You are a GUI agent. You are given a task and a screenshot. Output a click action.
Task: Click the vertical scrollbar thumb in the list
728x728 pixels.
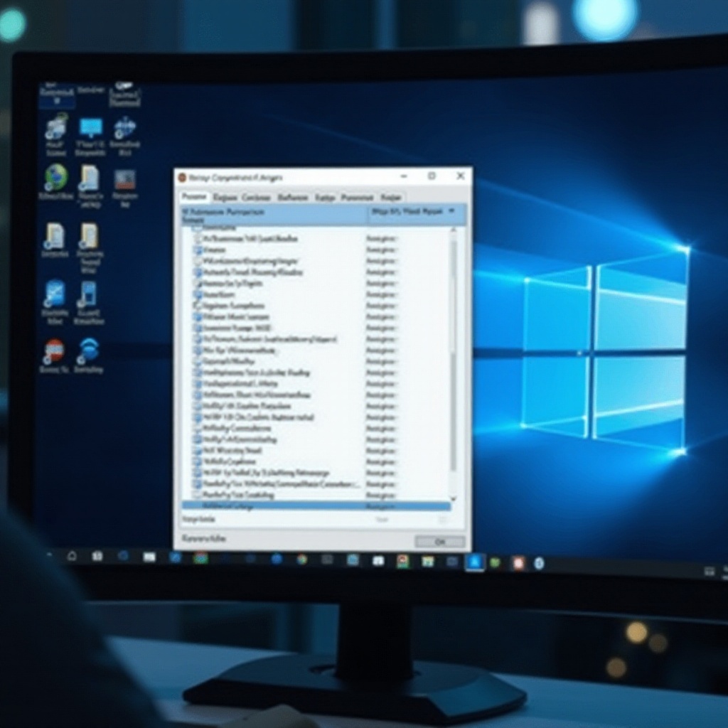pyautogui.click(x=453, y=299)
